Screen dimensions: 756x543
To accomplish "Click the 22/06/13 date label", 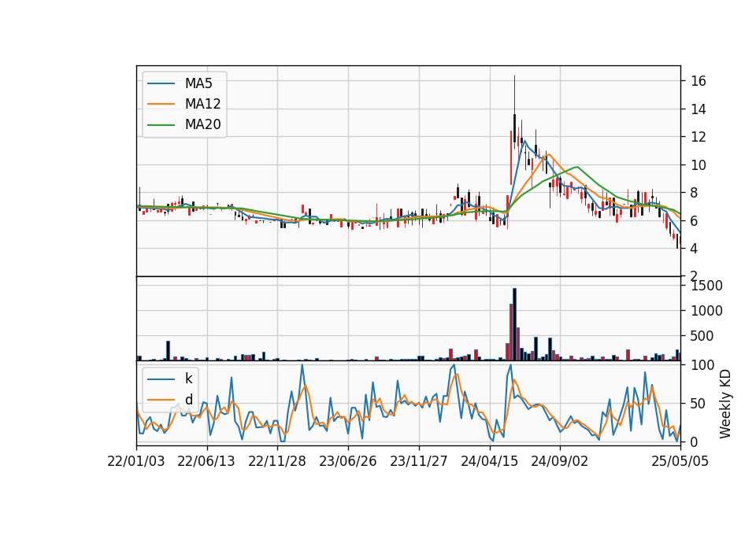I will [x=206, y=461].
